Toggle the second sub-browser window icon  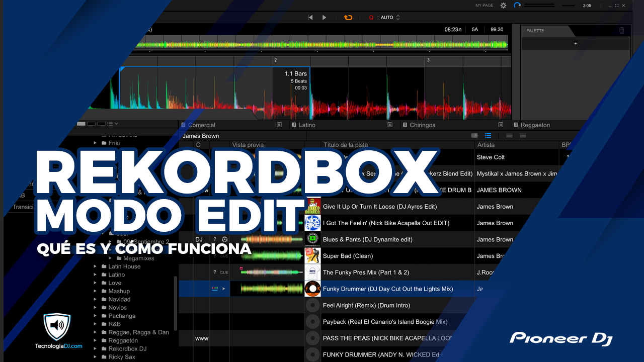click(x=523, y=136)
